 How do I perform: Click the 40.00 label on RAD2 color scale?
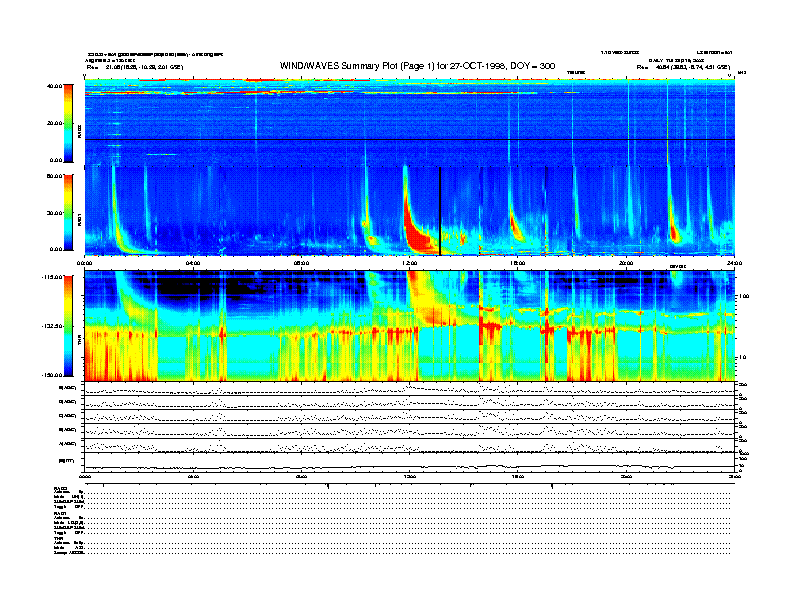[54, 86]
